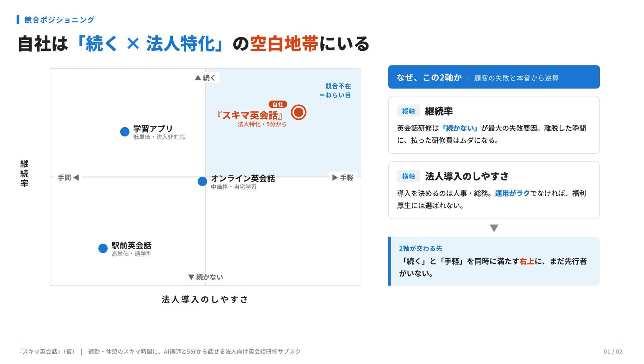This screenshot has height=364, width=644.
Task: Click the 手間 ◀ axis label
Action: click(x=68, y=178)
